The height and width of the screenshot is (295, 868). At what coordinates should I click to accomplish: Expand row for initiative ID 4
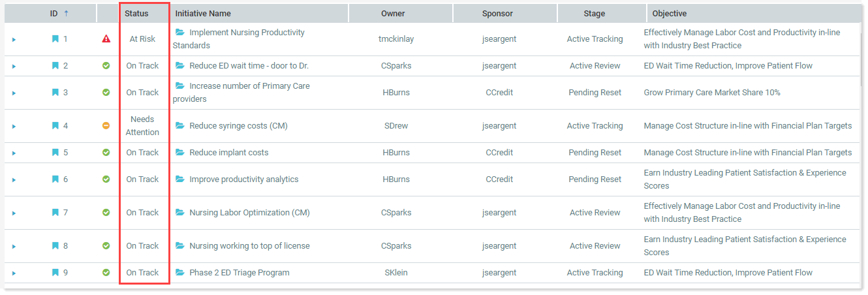(x=14, y=127)
